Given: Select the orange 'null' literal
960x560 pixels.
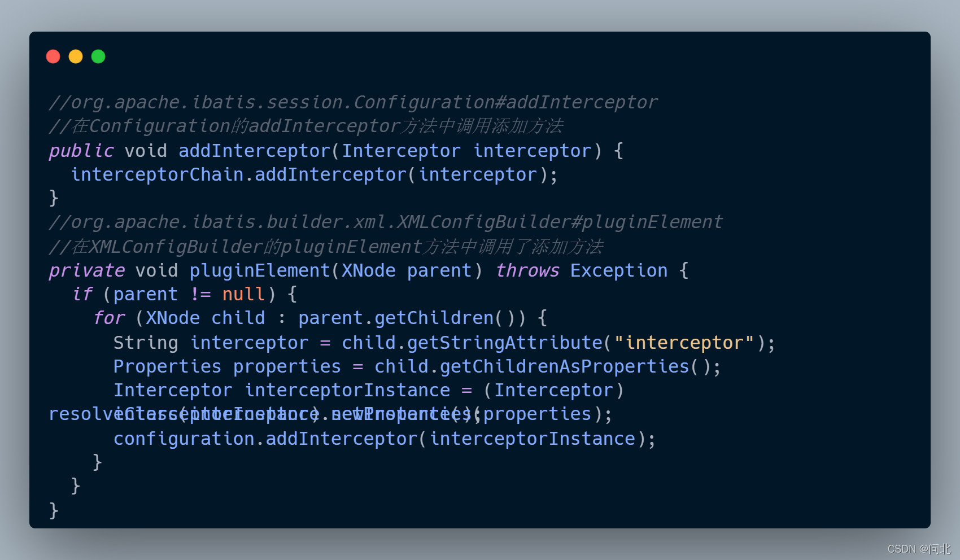Looking at the screenshot, I should click(x=243, y=294).
